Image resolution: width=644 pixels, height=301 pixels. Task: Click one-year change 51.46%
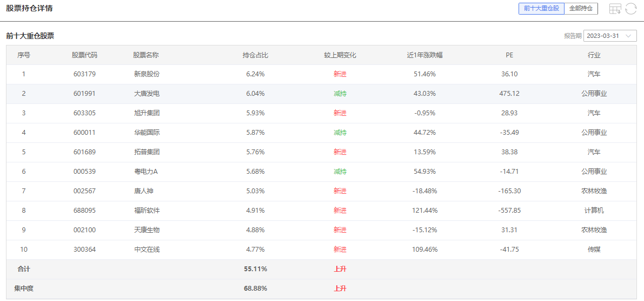[424, 74]
